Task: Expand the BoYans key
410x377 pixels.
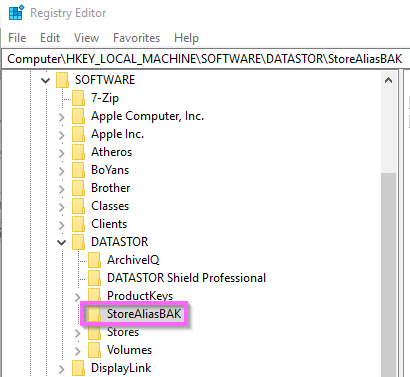Action: 62,171
